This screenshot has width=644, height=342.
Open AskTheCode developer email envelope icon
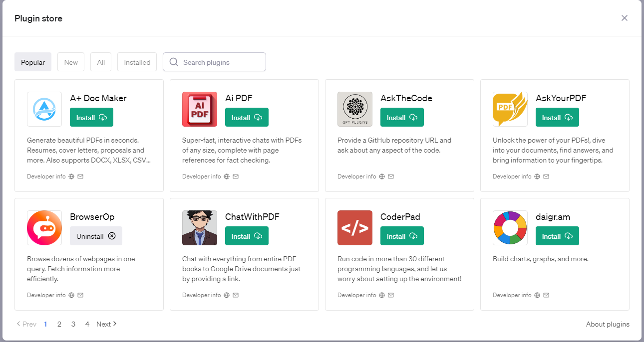391,176
